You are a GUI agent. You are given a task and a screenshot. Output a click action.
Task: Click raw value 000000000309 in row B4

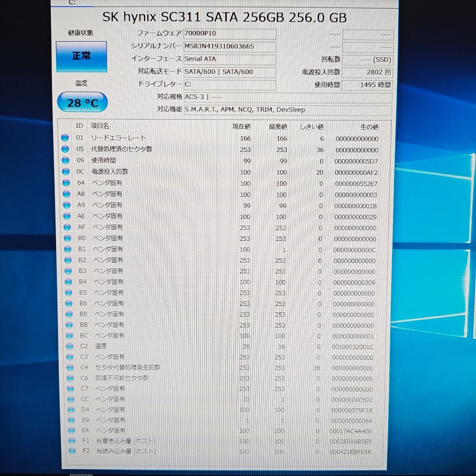354,282
